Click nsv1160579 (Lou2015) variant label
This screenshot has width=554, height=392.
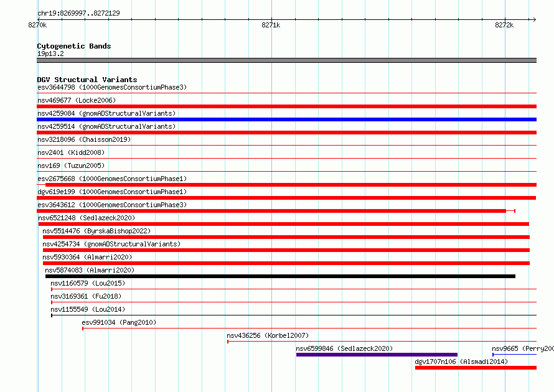click(x=88, y=283)
